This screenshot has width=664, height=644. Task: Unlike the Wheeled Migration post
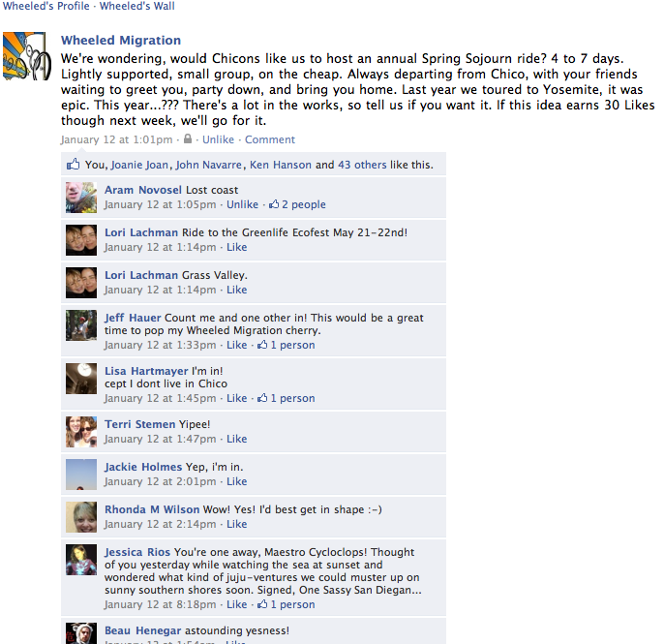pyautogui.click(x=218, y=139)
